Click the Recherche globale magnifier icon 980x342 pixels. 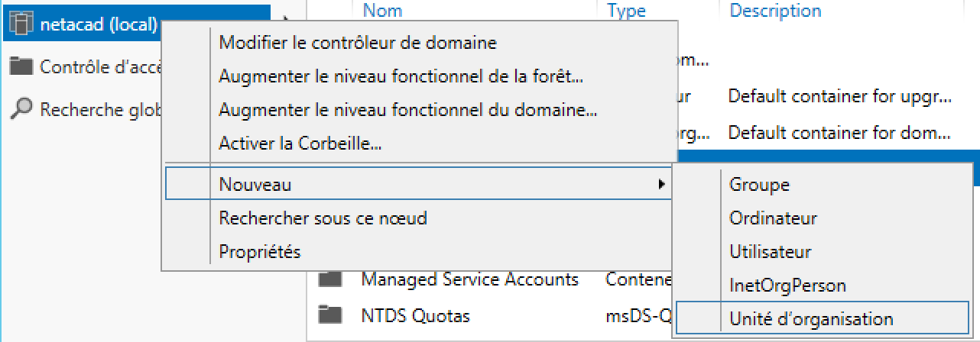tap(21, 109)
